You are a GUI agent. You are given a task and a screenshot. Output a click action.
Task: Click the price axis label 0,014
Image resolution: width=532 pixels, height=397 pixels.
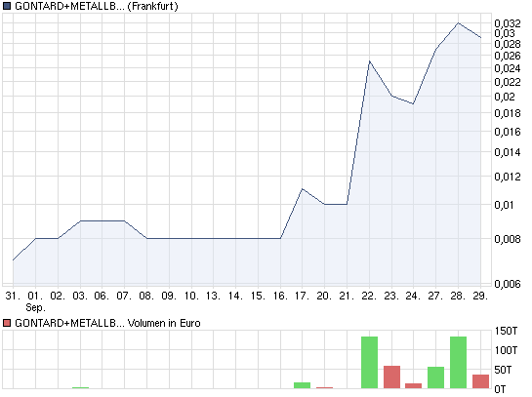click(508, 152)
